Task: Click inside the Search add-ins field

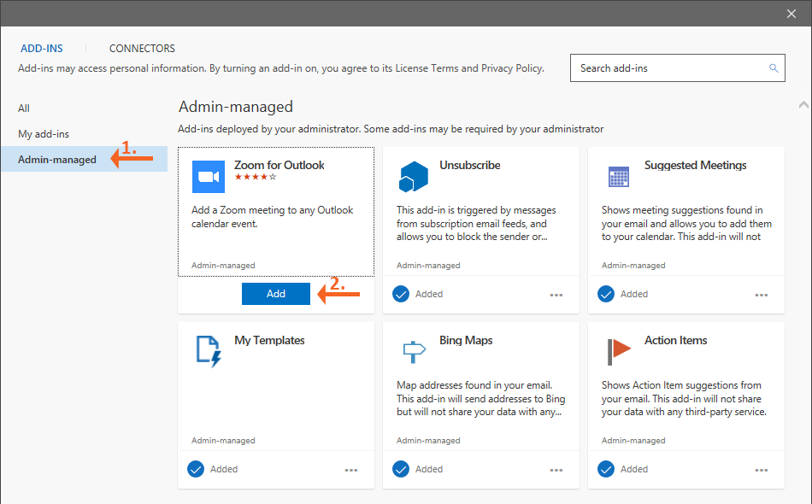Action: pos(667,67)
